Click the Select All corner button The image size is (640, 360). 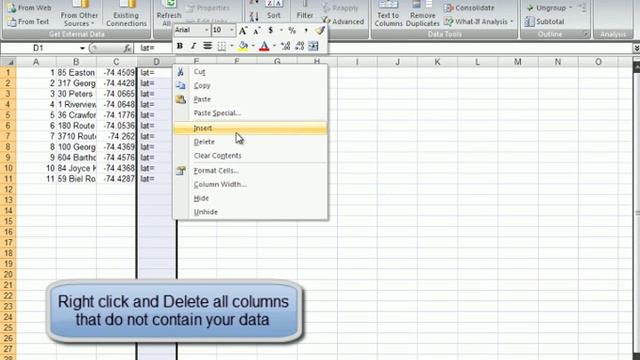[8, 62]
